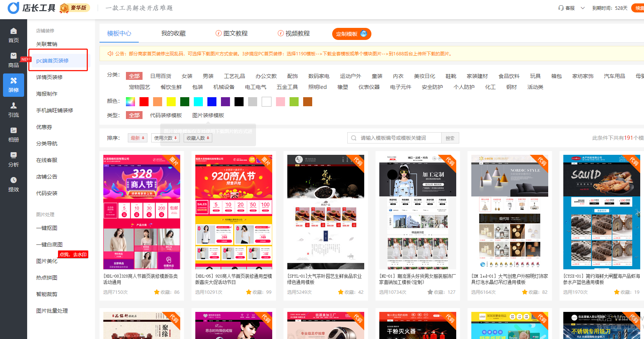
Task: Click the 搜索 search button
Action: click(450, 138)
